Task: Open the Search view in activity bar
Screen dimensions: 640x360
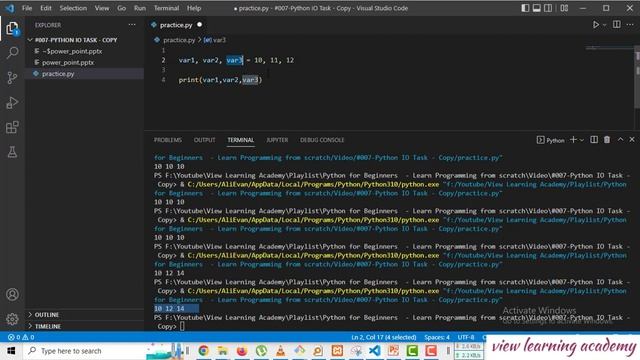Action: click(x=12, y=53)
